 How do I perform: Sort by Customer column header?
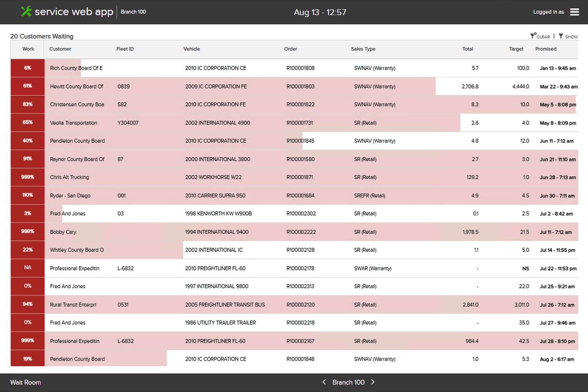60,49
